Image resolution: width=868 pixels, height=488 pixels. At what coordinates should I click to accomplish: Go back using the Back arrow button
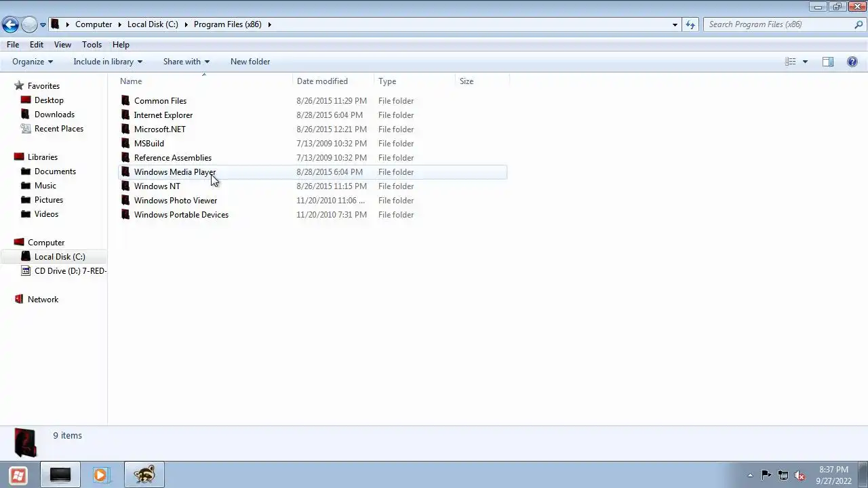pyautogui.click(x=10, y=25)
